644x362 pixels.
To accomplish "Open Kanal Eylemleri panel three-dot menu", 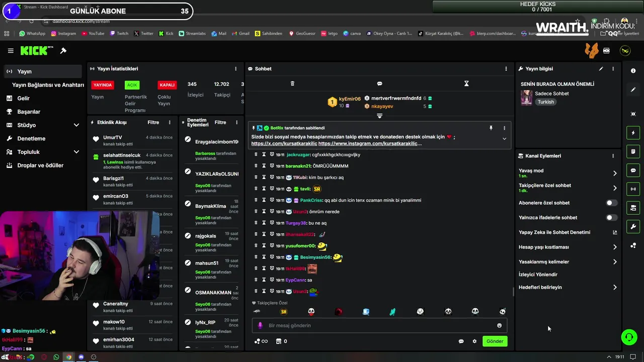I will click(x=613, y=156).
